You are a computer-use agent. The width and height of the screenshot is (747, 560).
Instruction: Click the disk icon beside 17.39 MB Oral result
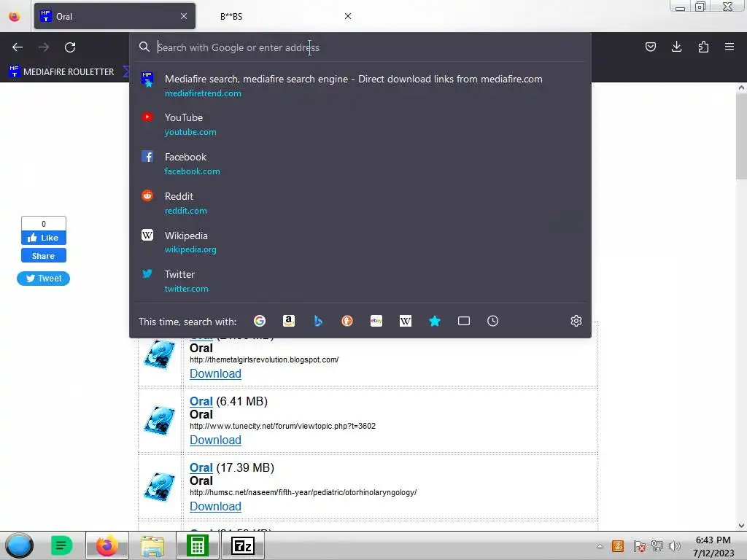160,486
